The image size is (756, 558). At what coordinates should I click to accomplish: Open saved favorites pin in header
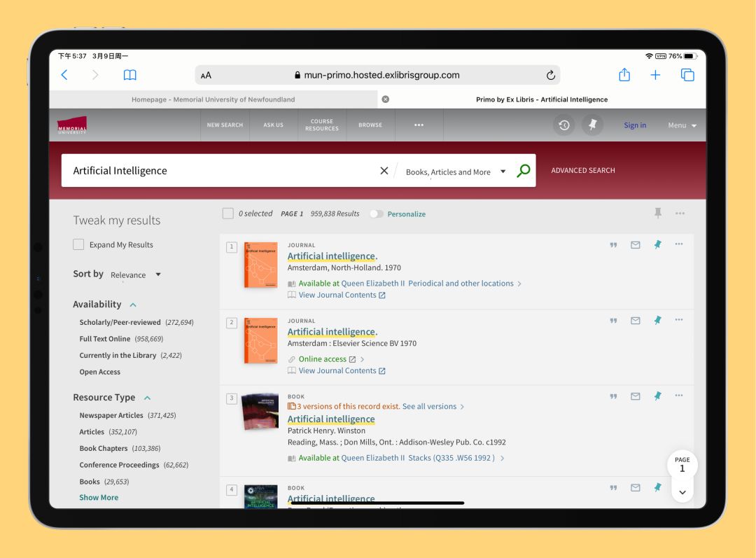593,125
